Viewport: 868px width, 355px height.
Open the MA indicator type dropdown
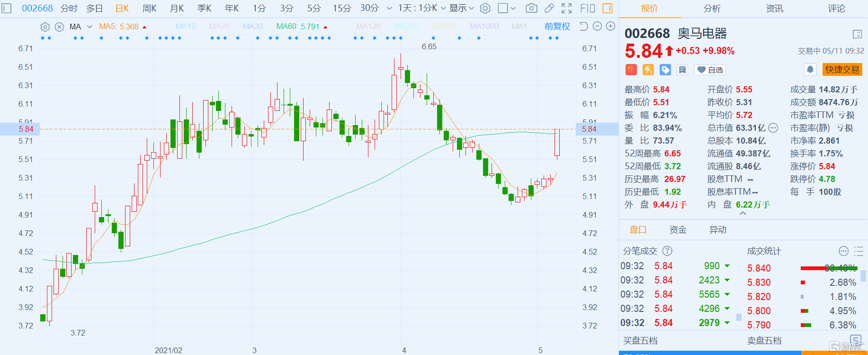[x=89, y=27]
